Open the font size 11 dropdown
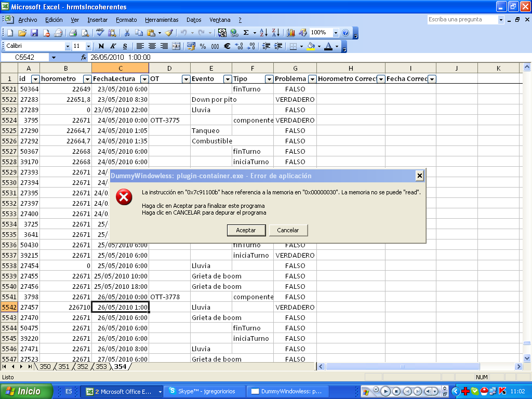 coord(88,46)
